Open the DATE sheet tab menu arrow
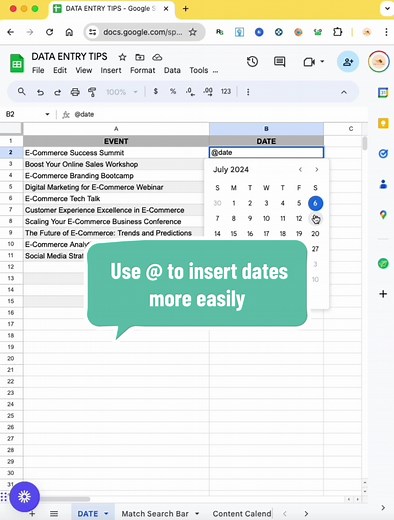 pyautogui.click(x=106, y=514)
